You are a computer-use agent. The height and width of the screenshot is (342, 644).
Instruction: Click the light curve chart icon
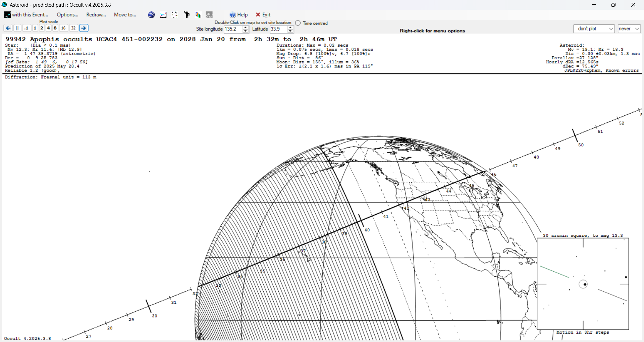coord(163,15)
